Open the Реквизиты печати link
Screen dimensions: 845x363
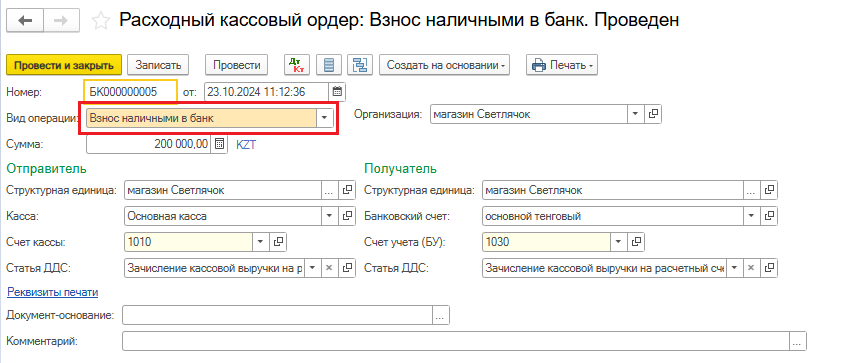[52, 292]
